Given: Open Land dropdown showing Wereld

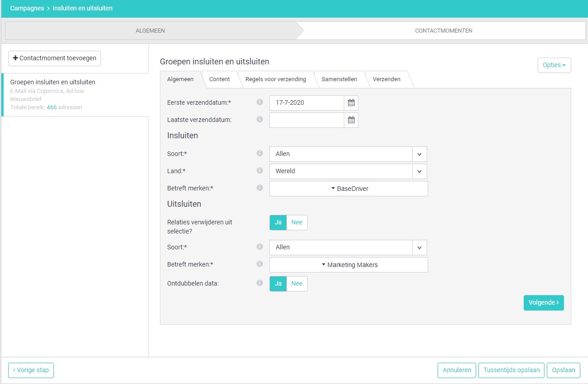Looking at the screenshot, I should pos(348,171).
